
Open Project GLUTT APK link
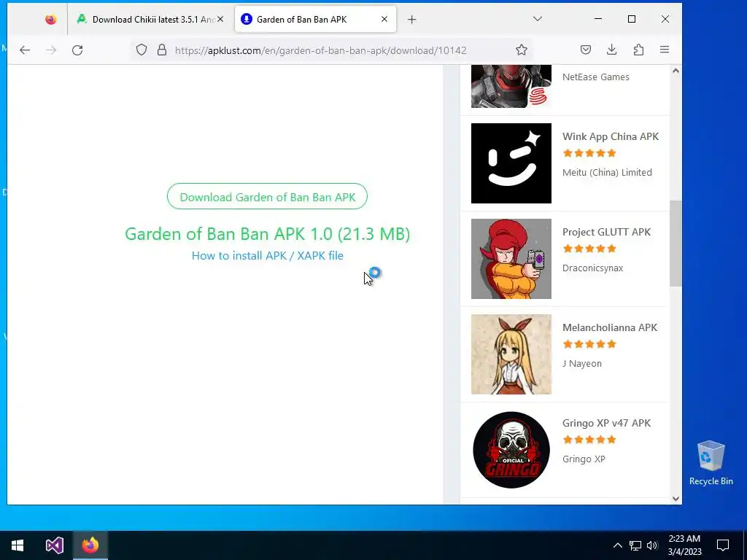pyautogui.click(x=606, y=232)
